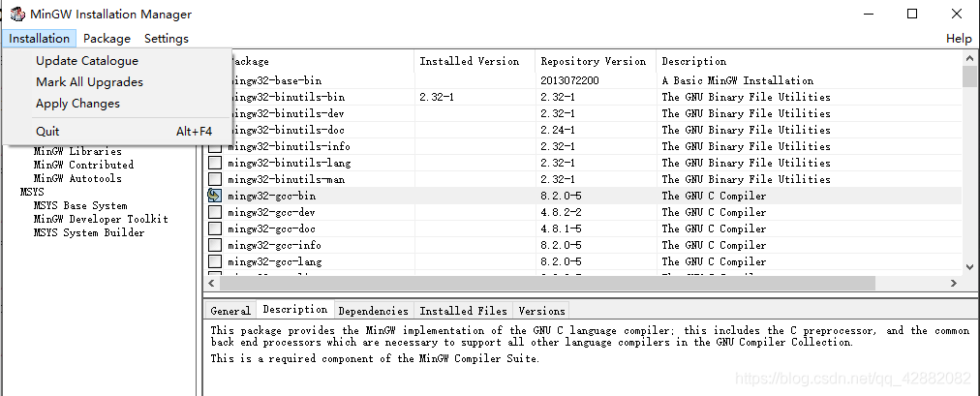
Task: Select MSYS Base System in tree
Action: tap(80, 205)
